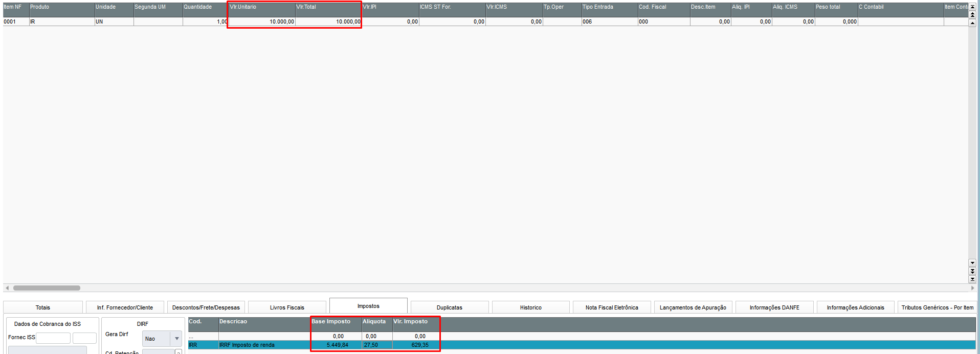Click the Aliq. ICMS column header
Screen dimensions: 980x354
click(x=793, y=10)
